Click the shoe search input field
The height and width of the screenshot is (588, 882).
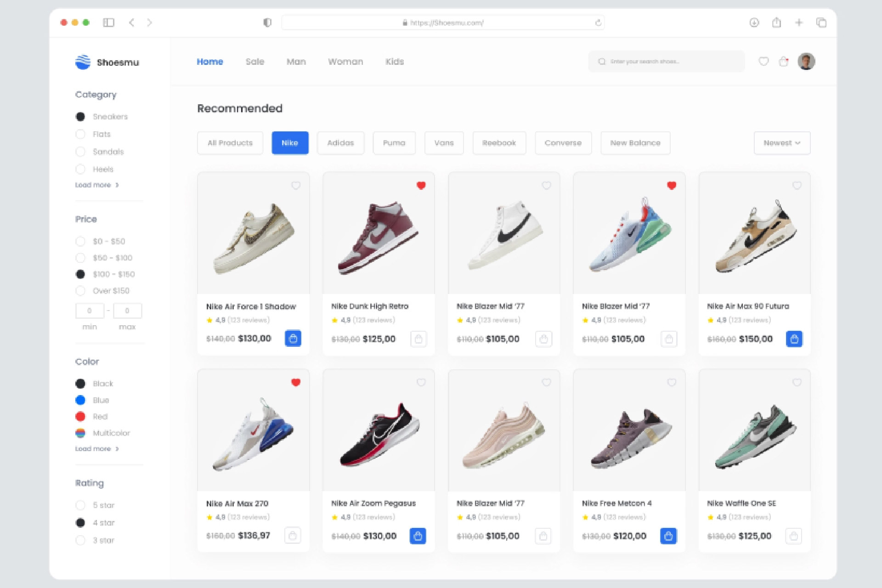click(666, 62)
